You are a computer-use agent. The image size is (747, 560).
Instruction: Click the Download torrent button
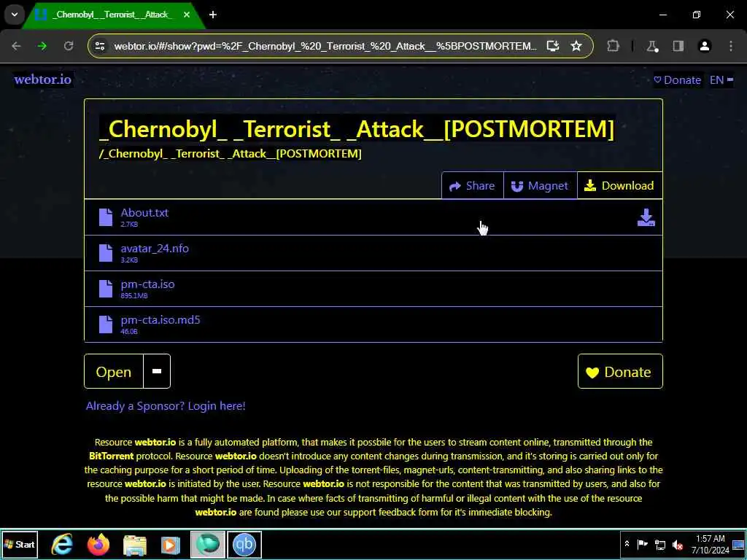(619, 186)
